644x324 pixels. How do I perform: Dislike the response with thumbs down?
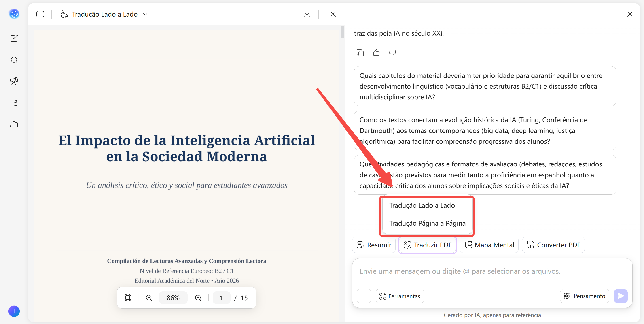(x=392, y=53)
